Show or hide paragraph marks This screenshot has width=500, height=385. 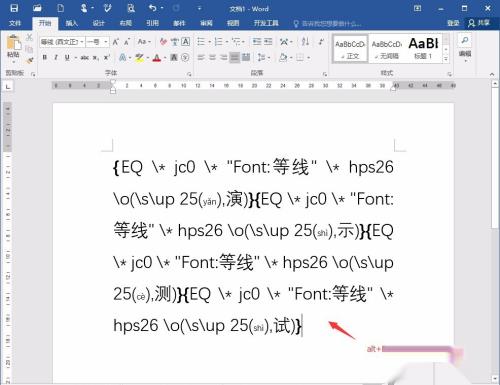pos(321,42)
